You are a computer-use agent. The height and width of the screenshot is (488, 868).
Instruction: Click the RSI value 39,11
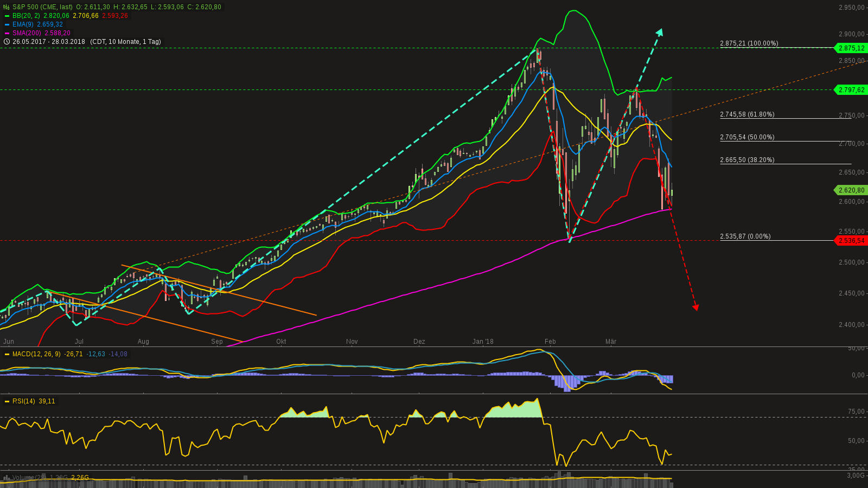click(x=47, y=401)
